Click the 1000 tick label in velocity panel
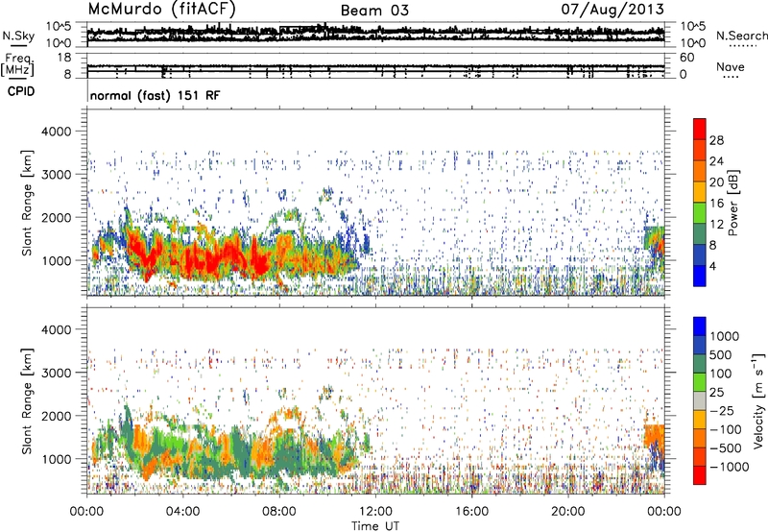Image resolution: width=768 pixels, height=532 pixels. [57, 459]
